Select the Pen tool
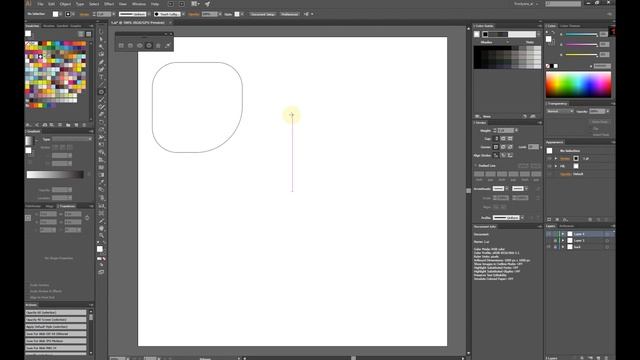 pos(101,62)
